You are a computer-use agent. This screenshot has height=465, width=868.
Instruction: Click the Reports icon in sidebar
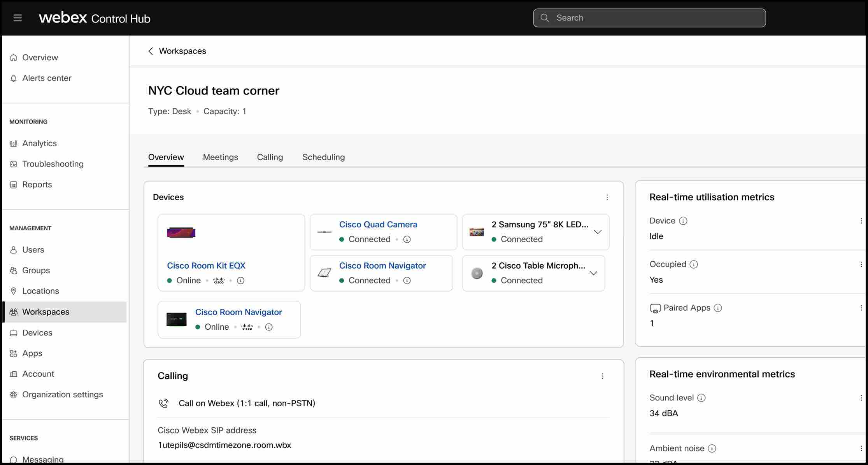click(14, 185)
